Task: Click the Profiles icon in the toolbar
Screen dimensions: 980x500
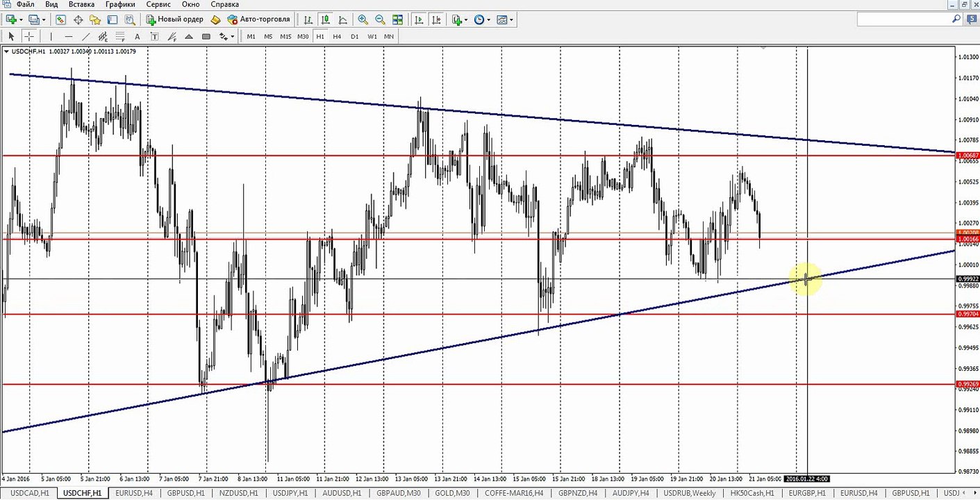Action: (x=33, y=19)
